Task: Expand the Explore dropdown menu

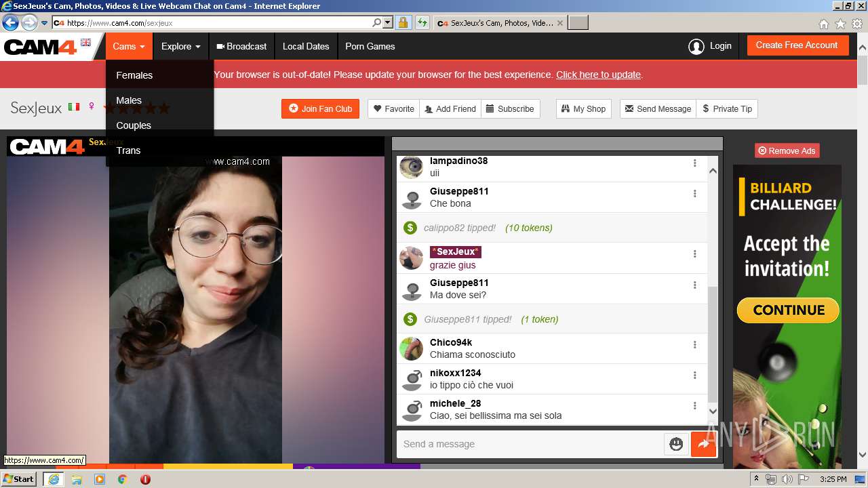Action: [x=180, y=47]
